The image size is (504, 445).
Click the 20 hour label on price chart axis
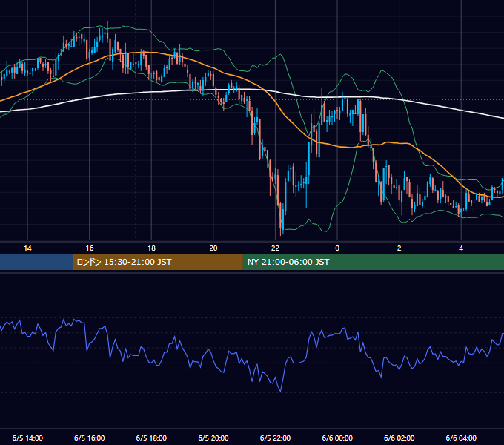pyautogui.click(x=213, y=248)
